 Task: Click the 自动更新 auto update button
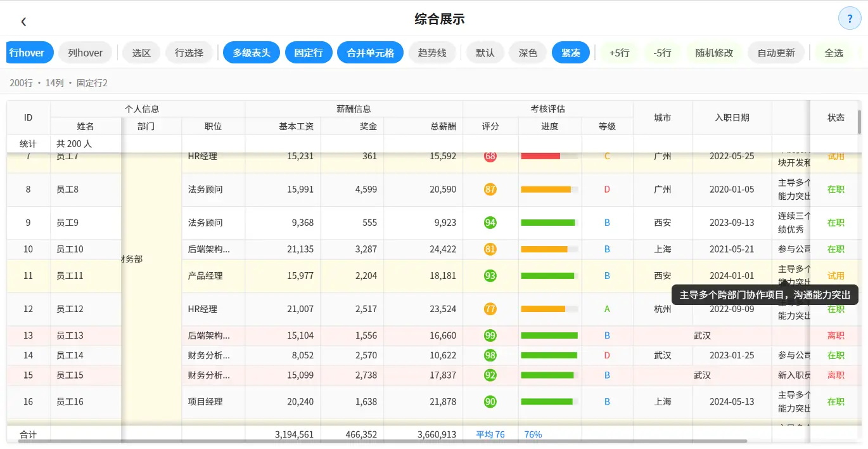(775, 53)
